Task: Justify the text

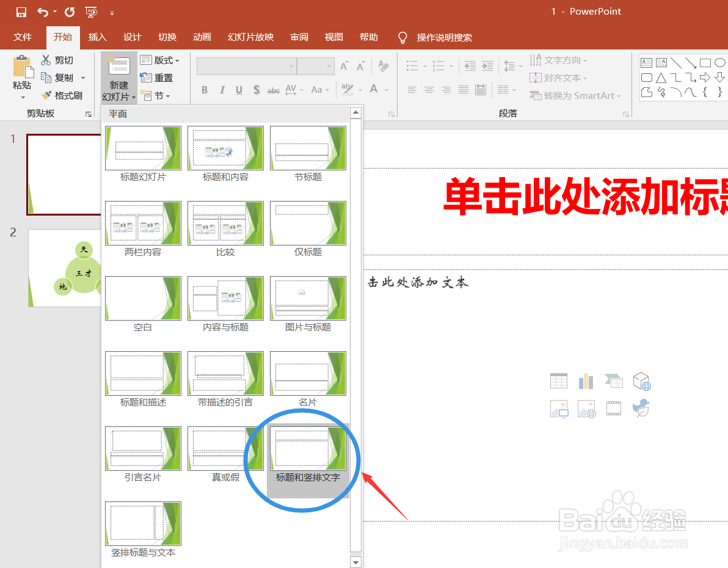Action: 464,90
